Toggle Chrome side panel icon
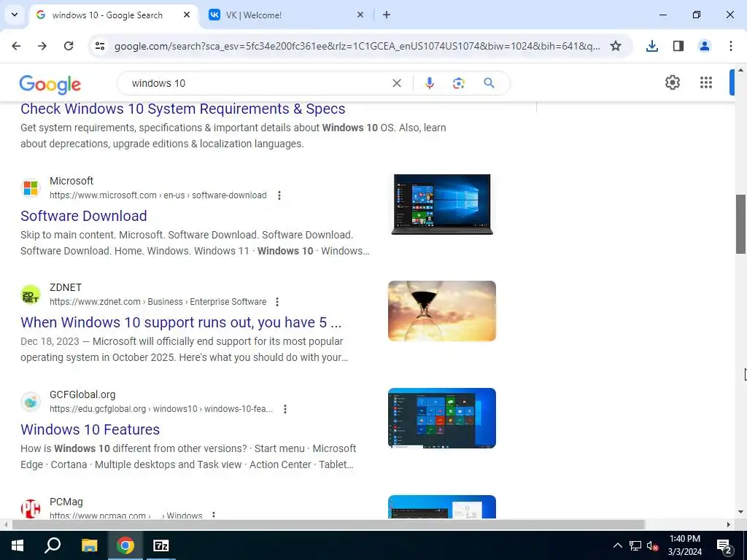Viewport: 747px width, 560px height. [x=678, y=46]
